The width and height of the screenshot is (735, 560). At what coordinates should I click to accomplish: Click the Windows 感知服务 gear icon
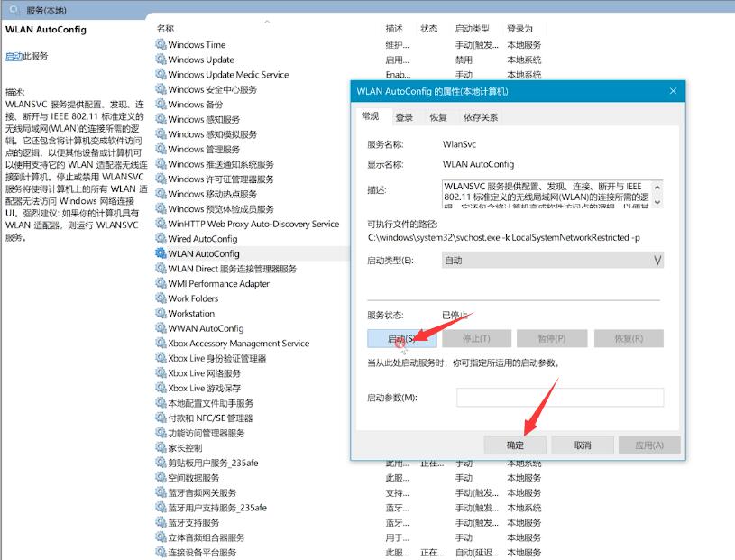point(161,119)
